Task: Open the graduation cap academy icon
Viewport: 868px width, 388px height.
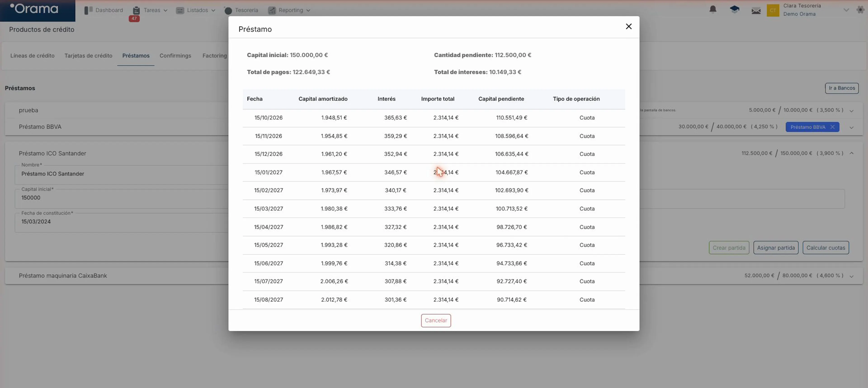Action: point(734,9)
